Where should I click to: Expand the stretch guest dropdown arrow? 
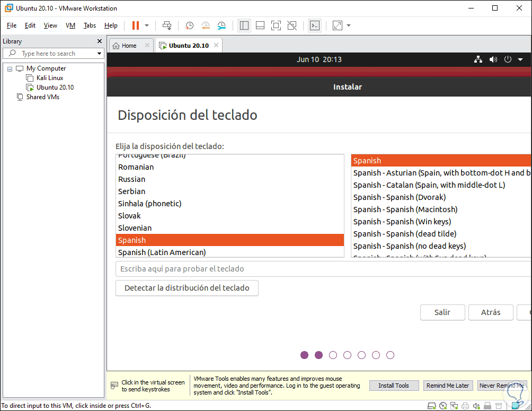pyautogui.click(x=349, y=25)
